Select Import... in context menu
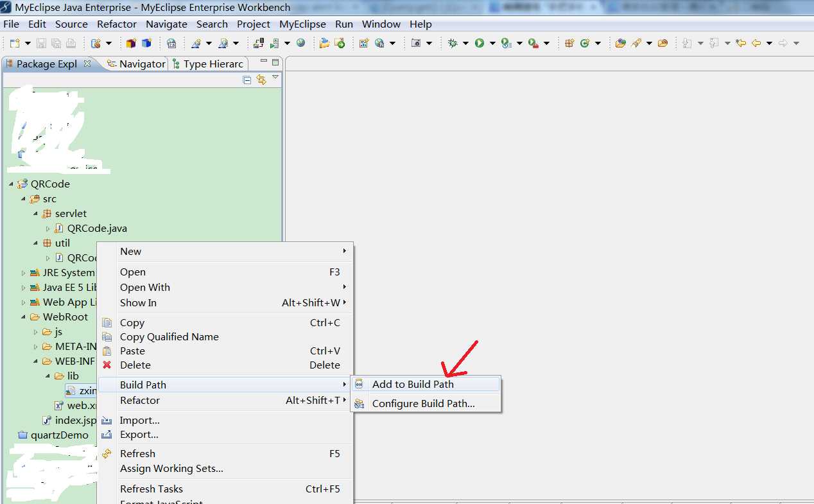The image size is (814, 504). 223,420
